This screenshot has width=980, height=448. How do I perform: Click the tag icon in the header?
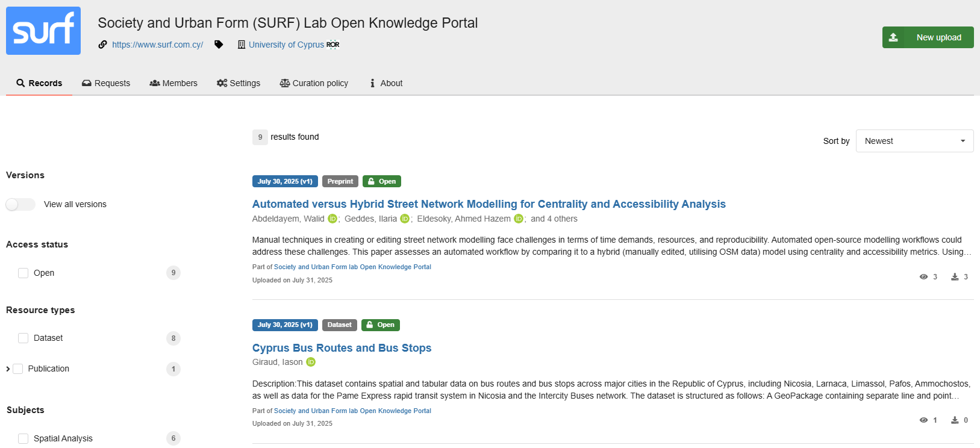coord(219,45)
